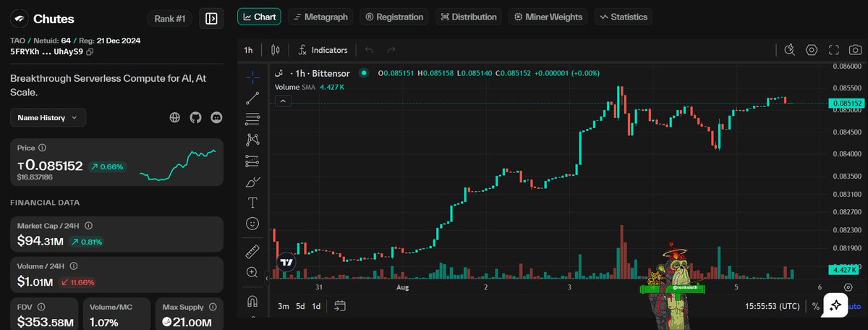Image resolution: width=868 pixels, height=330 pixels.
Task: Switch to the Chart tab
Action: [259, 17]
